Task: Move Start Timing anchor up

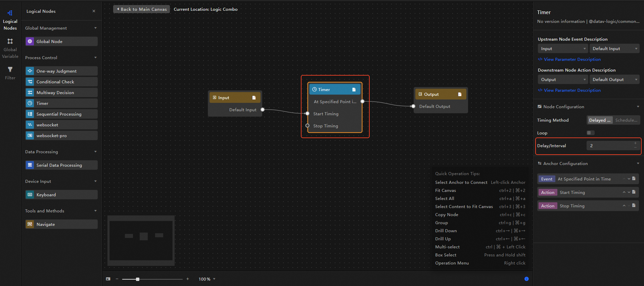Action: pyautogui.click(x=624, y=192)
